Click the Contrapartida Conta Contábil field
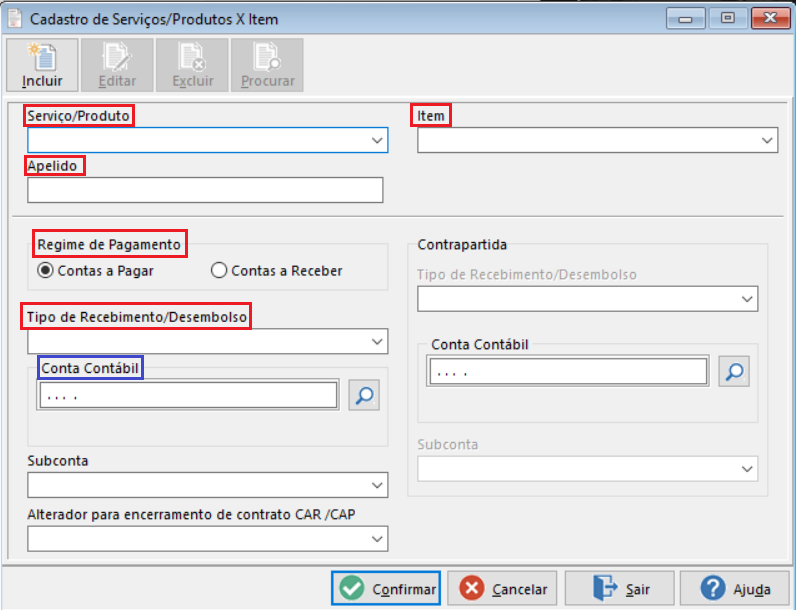 tap(568, 371)
